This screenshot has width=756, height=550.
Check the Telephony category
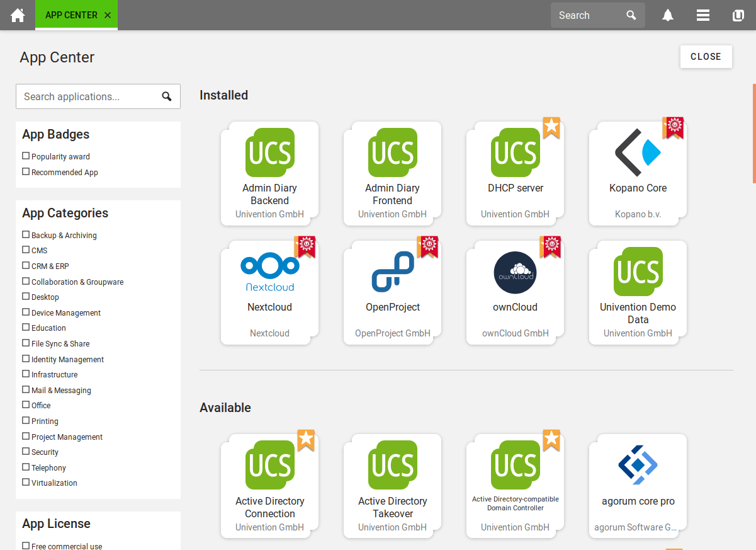tap(26, 467)
